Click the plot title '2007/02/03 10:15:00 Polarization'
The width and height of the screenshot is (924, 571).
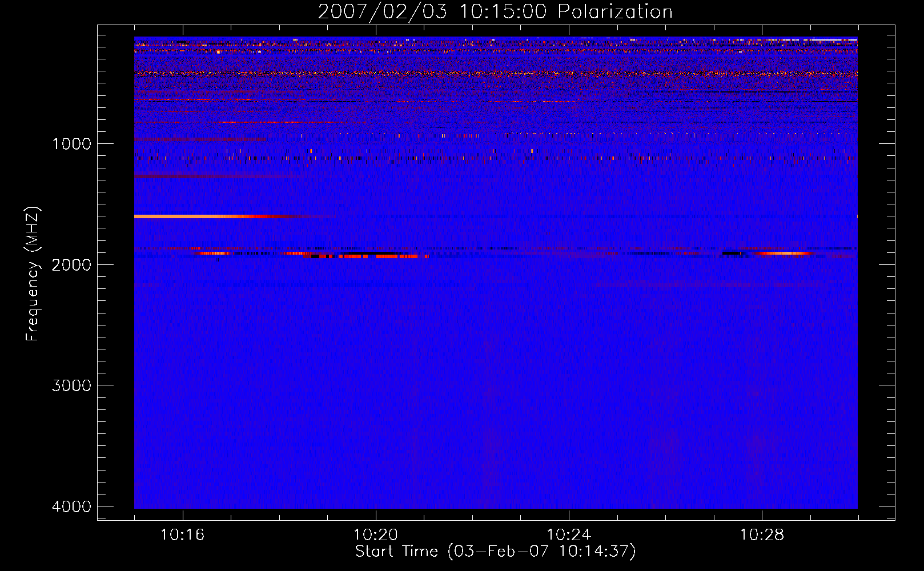pyautogui.click(x=495, y=12)
